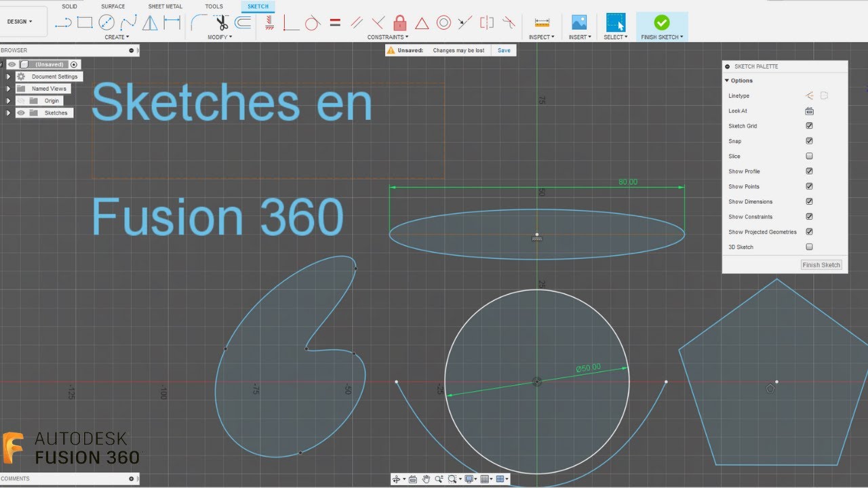Click the green Finish Sketch checkmark

662,22
